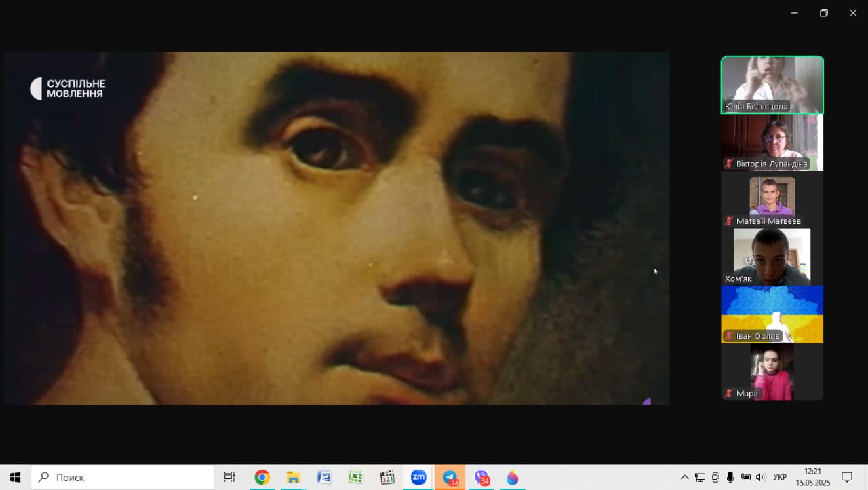Open the Windows Start menu

(x=15, y=477)
